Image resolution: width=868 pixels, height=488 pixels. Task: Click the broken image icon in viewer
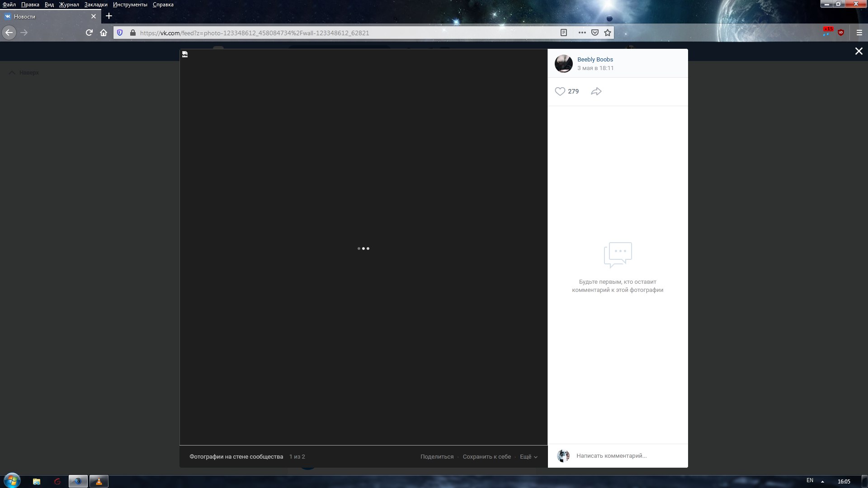[x=185, y=54]
